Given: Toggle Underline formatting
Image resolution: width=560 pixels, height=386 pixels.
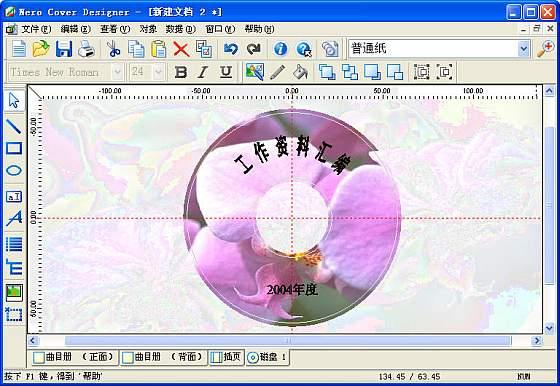Looking at the screenshot, I should tap(226, 72).
